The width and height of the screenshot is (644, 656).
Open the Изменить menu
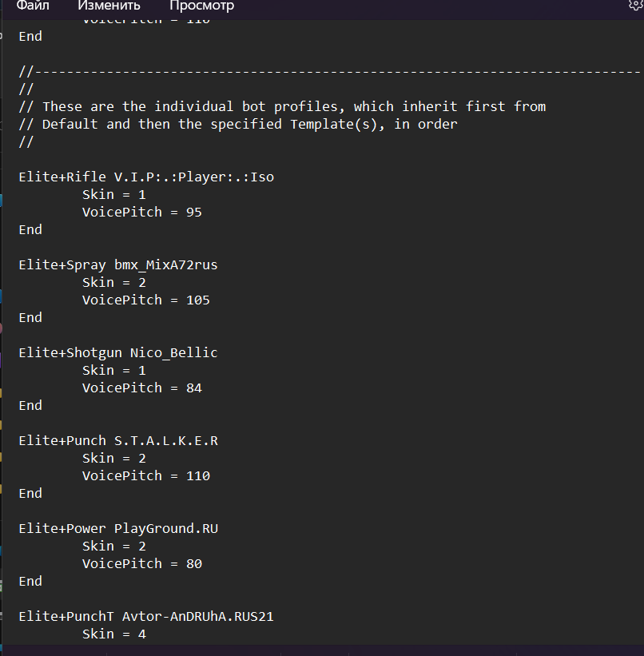[x=109, y=6]
